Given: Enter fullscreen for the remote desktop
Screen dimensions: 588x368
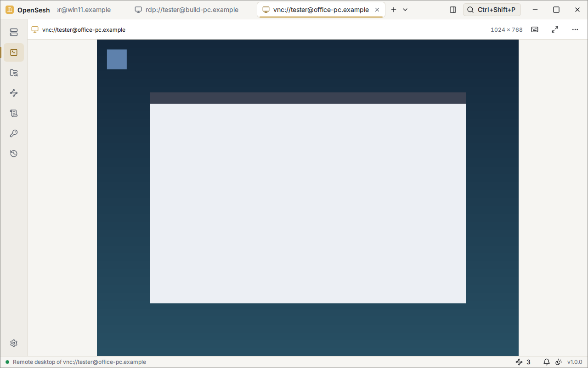Looking at the screenshot, I should click(555, 29).
